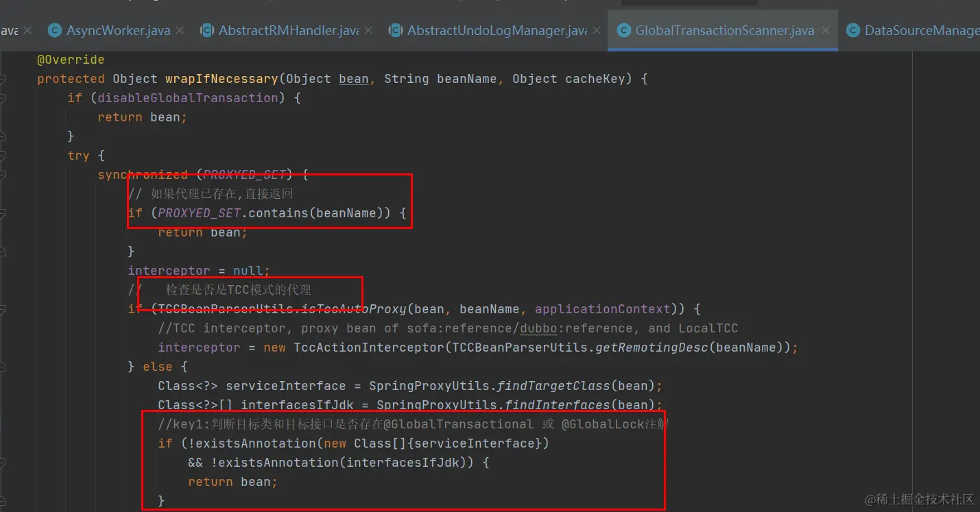Click the 'dubbo' word in TCC comment
The height and width of the screenshot is (512, 980).
pyautogui.click(x=538, y=328)
